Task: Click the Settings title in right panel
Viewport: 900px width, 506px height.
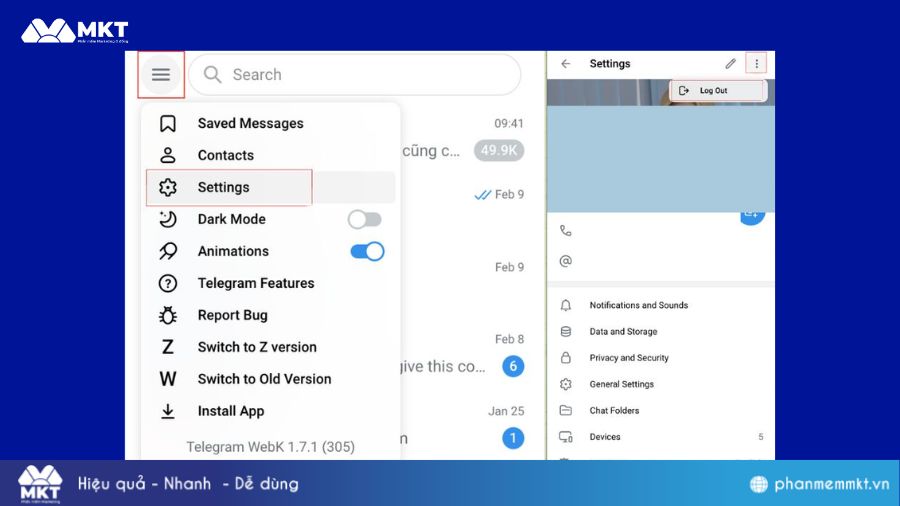Action: coord(610,64)
